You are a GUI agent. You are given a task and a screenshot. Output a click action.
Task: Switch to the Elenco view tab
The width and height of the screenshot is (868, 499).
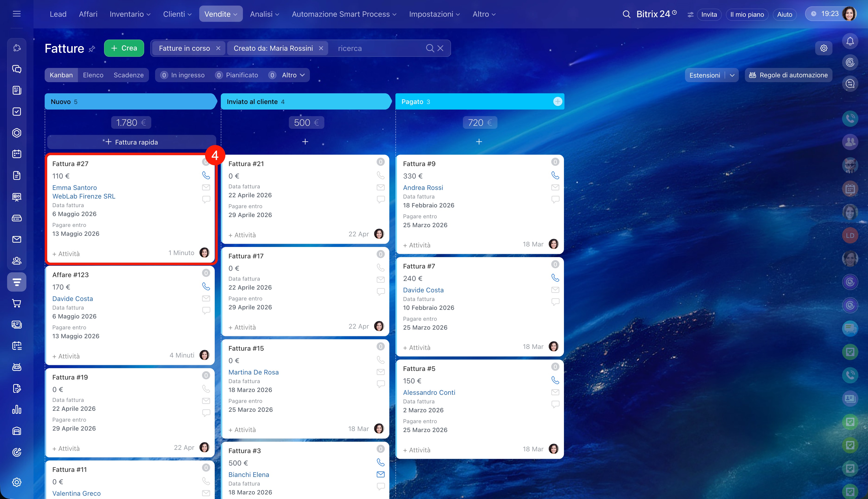pos(93,75)
